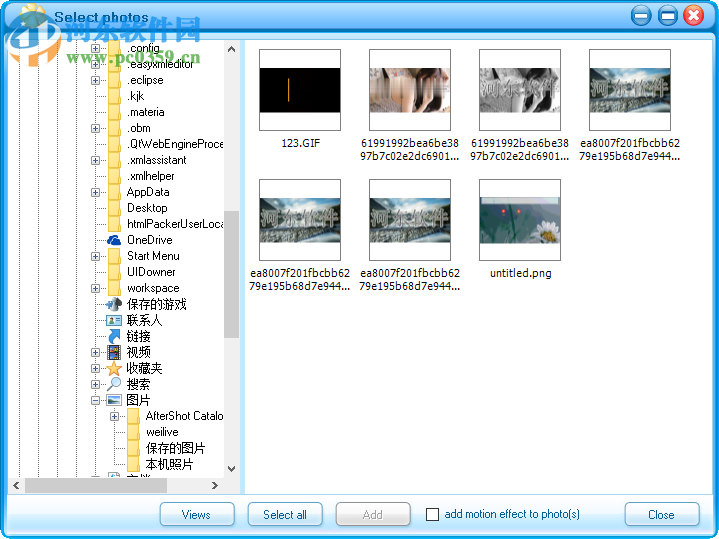Screen dimensions: 719x539
Task: Click the OneDrive cloud icon
Action: (x=114, y=240)
